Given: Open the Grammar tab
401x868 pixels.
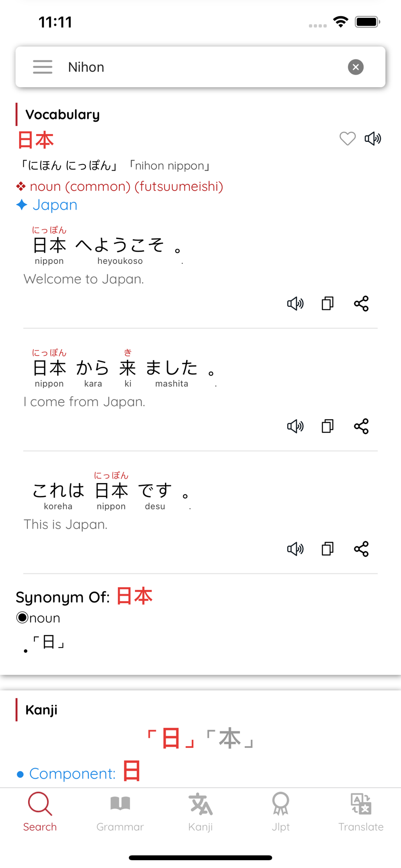Looking at the screenshot, I should 120,811.
